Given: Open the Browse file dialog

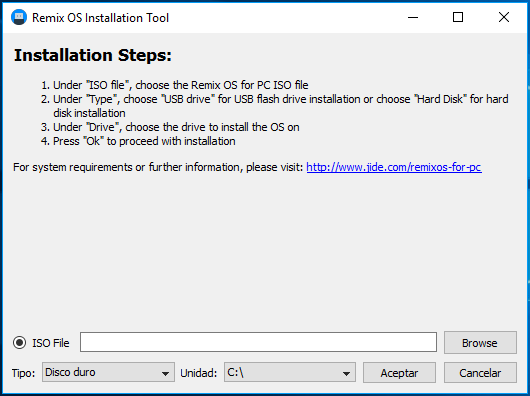Looking at the screenshot, I should coord(480,343).
